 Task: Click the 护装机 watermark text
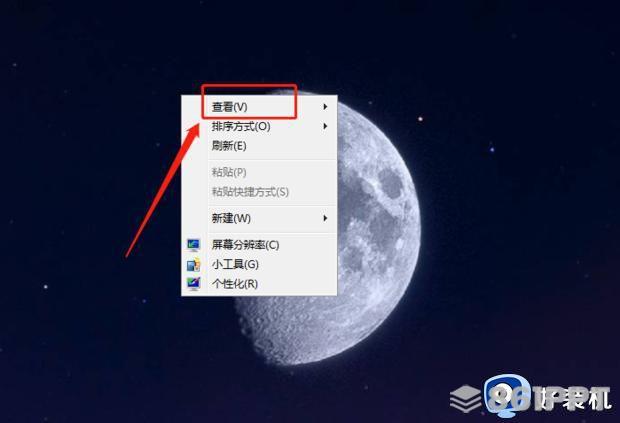[x=573, y=398]
